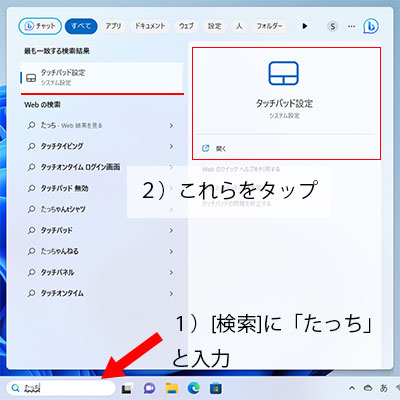The height and width of the screenshot is (400, 400).
Task: Expand chevron for the タッチオンタイム suggestion
Action: click(171, 293)
